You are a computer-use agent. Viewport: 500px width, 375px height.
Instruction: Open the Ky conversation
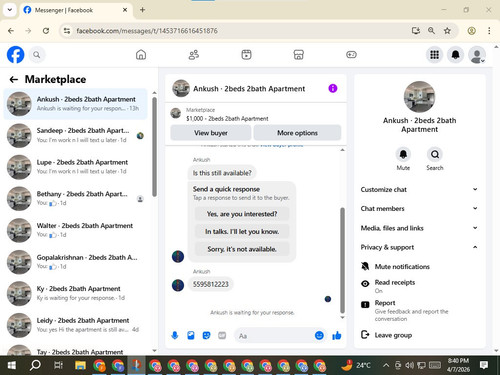point(75,293)
